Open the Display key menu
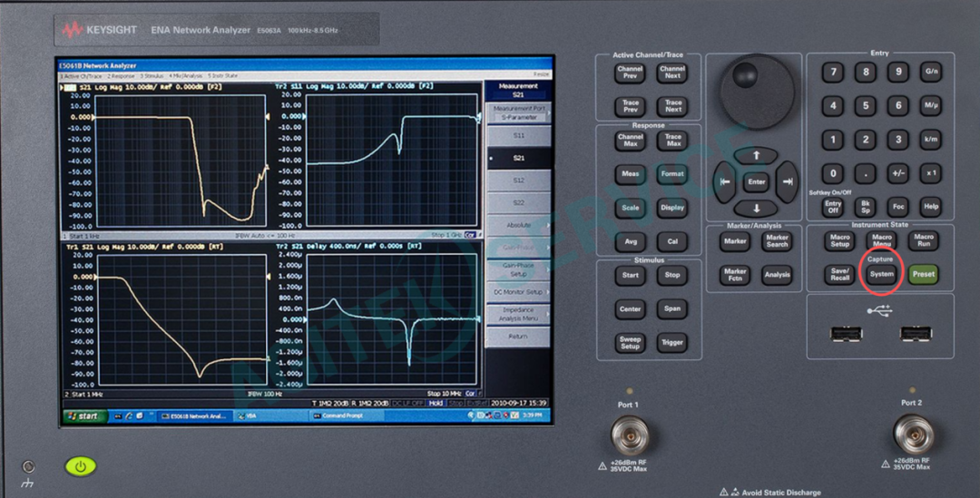This screenshot has height=498, width=980. click(672, 208)
